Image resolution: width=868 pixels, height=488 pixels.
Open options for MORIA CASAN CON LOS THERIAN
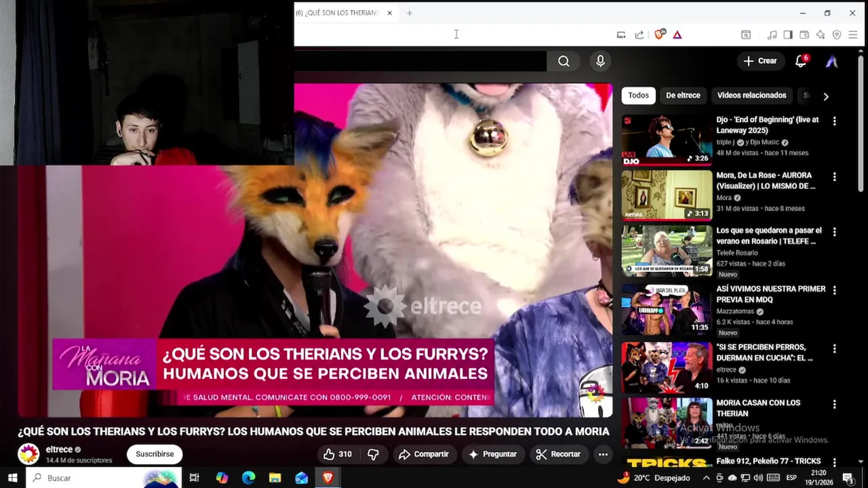pyautogui.click(x=835, y=404)
